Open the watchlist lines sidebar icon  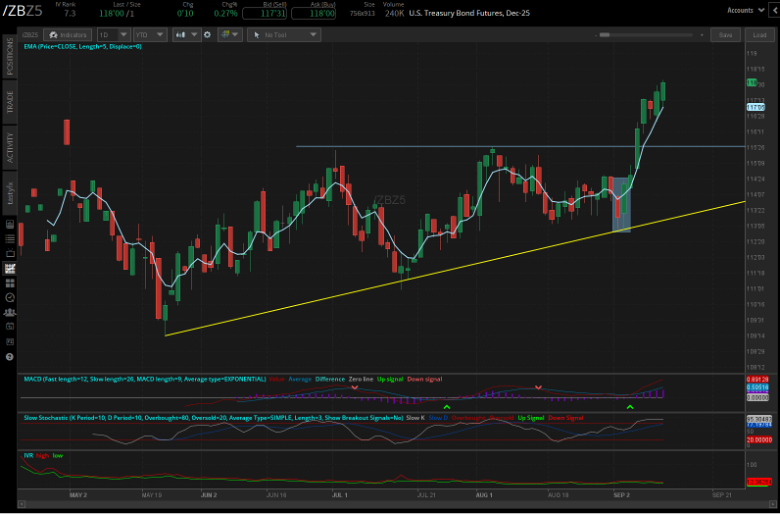click(10, 239)
